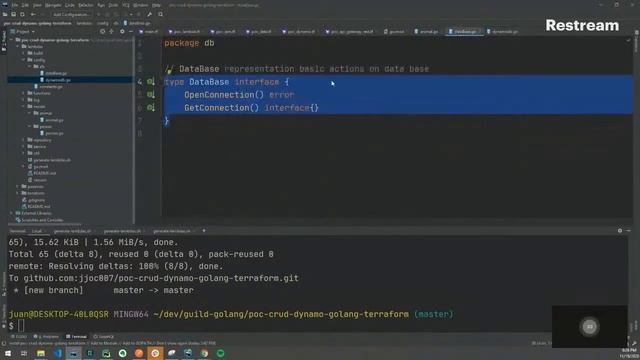Open Terminal panel settings gear

(620, 231)
